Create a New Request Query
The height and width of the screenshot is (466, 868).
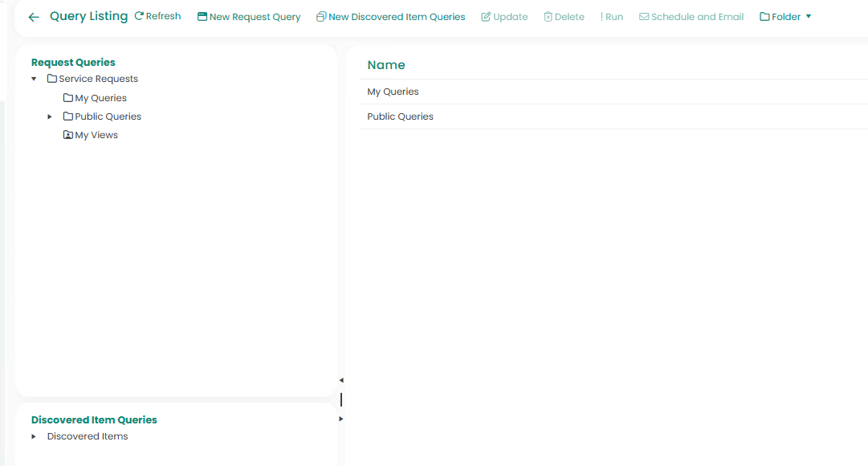click(249, 17)
